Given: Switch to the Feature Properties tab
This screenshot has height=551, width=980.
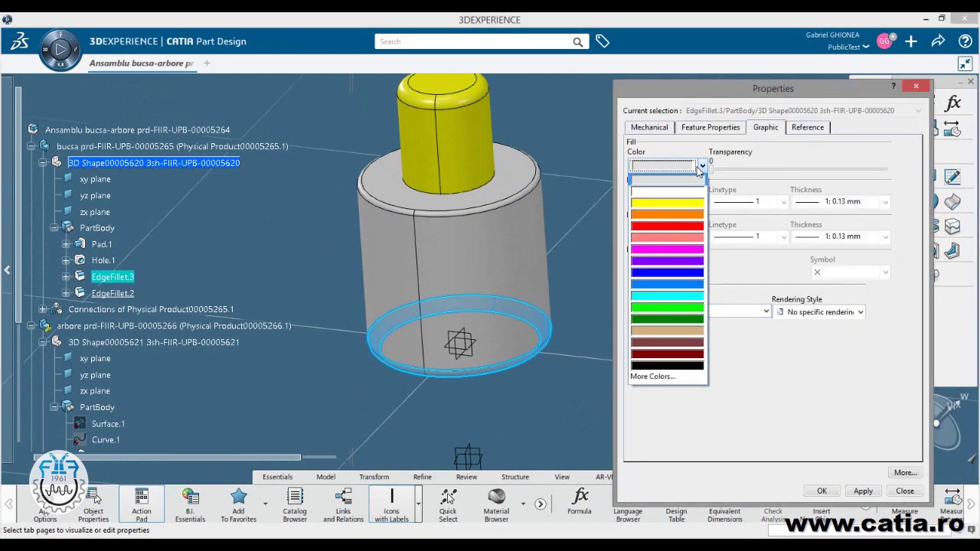Looking at the screenshot, I should (710, 127).
